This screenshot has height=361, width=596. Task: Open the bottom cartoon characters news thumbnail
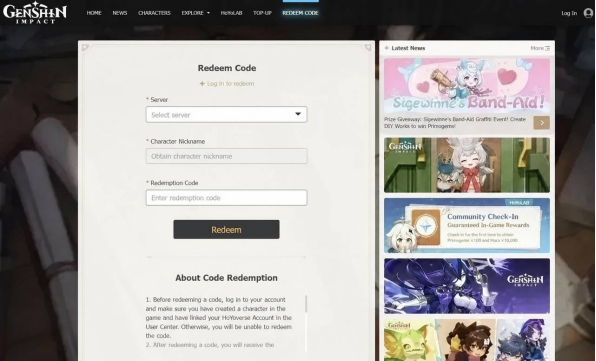[x=467, y=340]
